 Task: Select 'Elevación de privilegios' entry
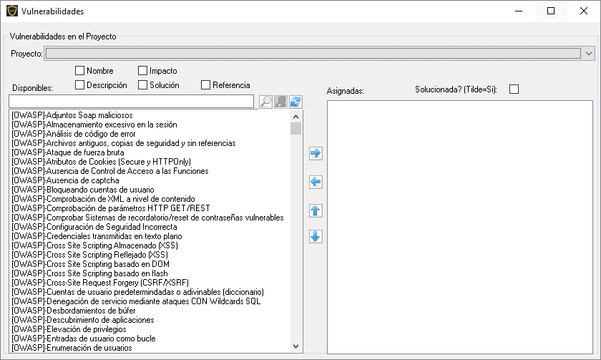coord(69,329)
